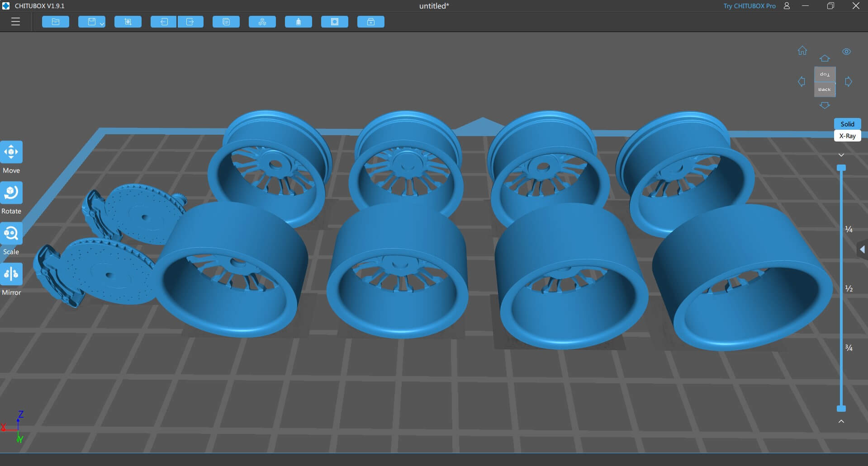Switch to Solid render mode
The height and width of the screenshot is (466, 868).
847,124
